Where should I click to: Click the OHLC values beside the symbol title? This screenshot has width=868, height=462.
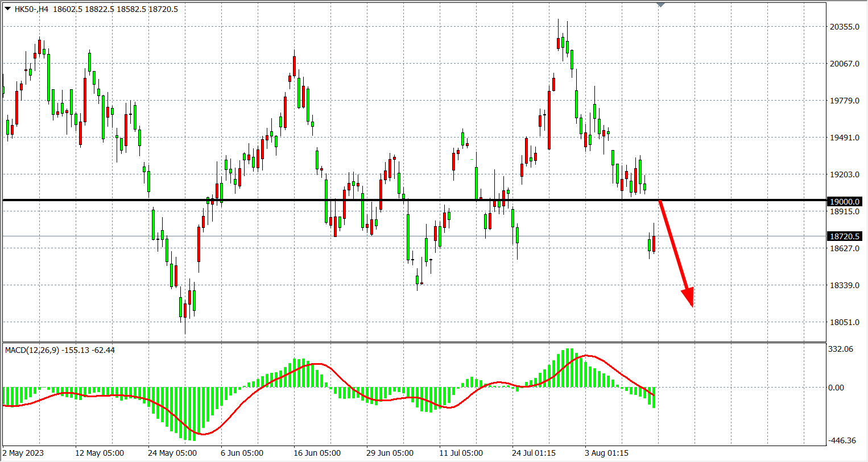click(115, 9)
